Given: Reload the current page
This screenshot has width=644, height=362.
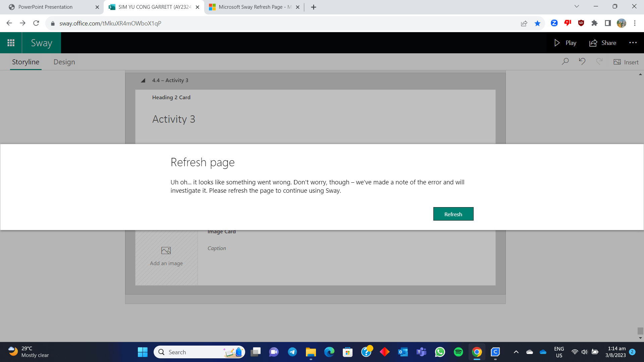Looking at the screenshot, I should (x=36, y=23).
